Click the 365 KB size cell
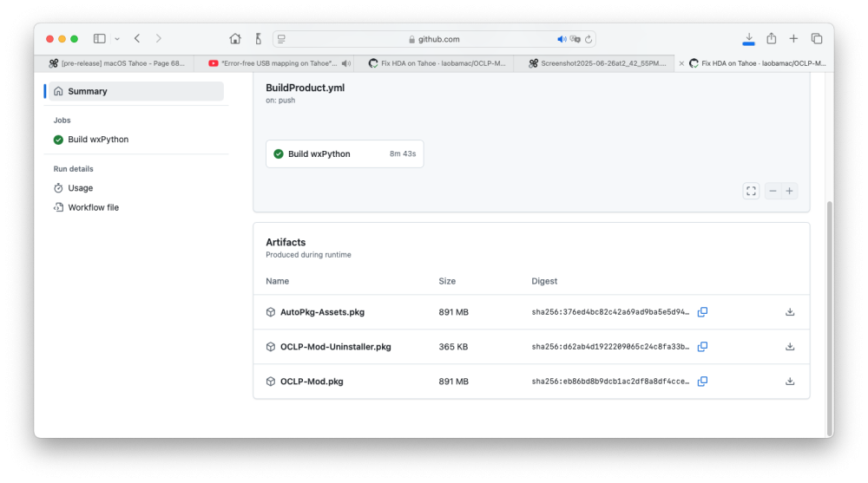 tap(453, 347)
